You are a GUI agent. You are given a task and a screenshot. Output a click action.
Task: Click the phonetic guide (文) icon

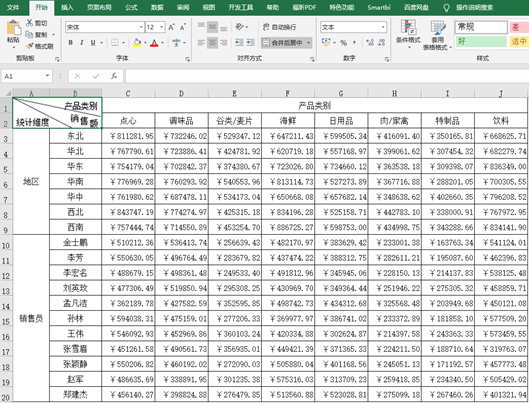click(176, 43)
